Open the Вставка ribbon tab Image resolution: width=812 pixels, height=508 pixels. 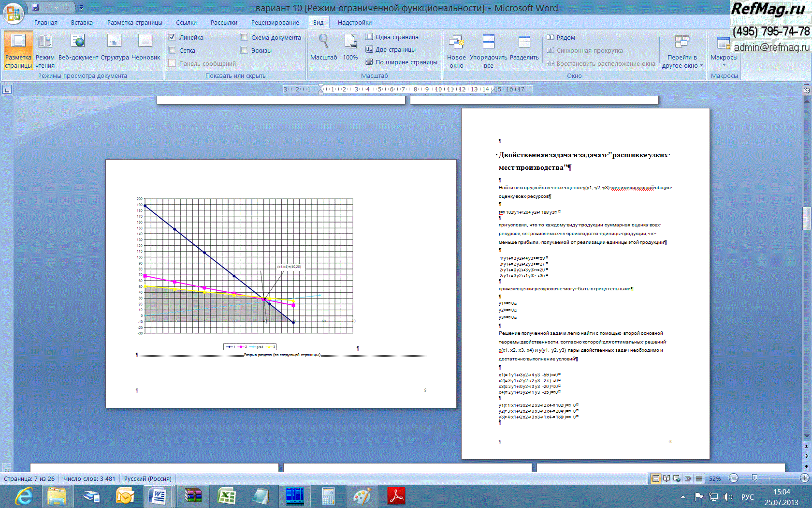coord(82,23)
